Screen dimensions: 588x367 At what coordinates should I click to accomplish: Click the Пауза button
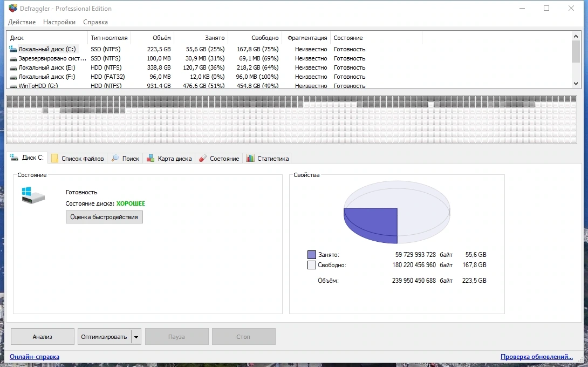[176, 337]
